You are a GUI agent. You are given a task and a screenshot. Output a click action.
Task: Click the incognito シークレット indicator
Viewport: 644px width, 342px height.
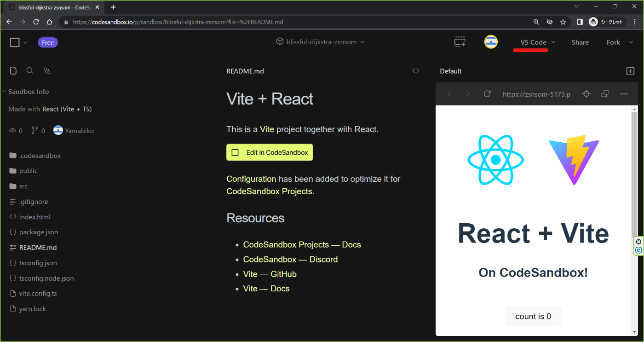tap(607, 22)
